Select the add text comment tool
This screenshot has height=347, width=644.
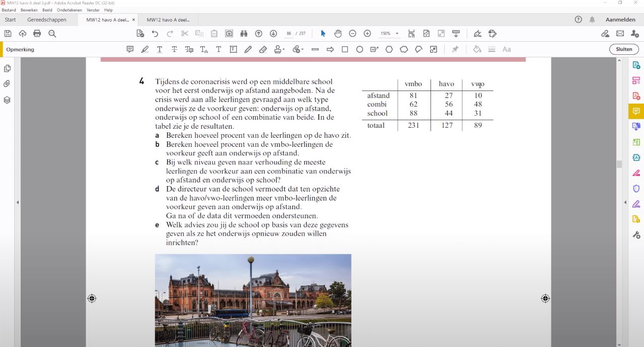coord(219,49)
